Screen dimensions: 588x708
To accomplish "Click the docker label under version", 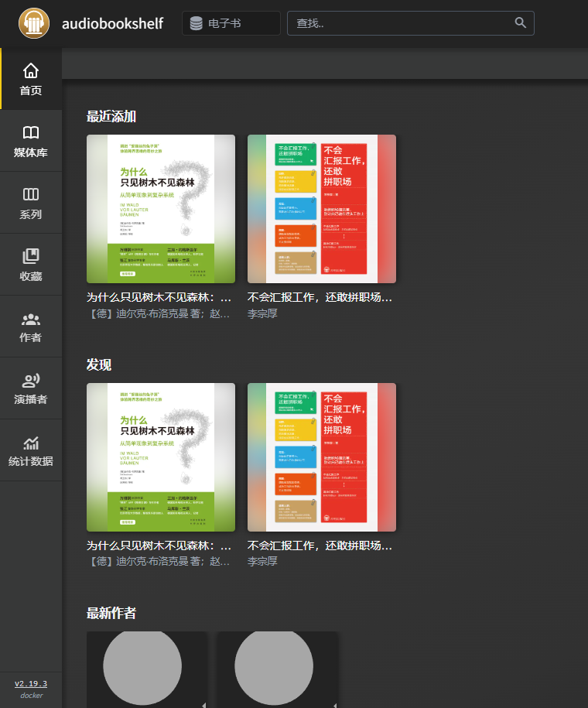I will (x=31, y=696).
